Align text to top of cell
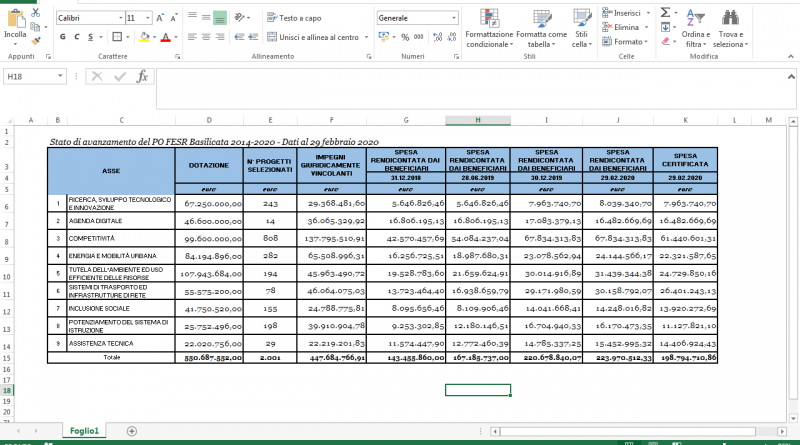The width and height of the screenshot is (800, 445). (x=192, y=17)
